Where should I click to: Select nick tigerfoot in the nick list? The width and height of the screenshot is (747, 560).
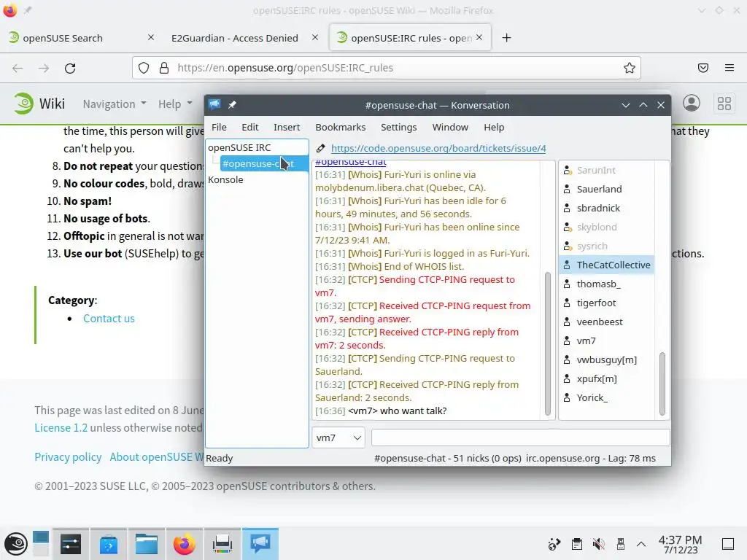pos(606,303)
